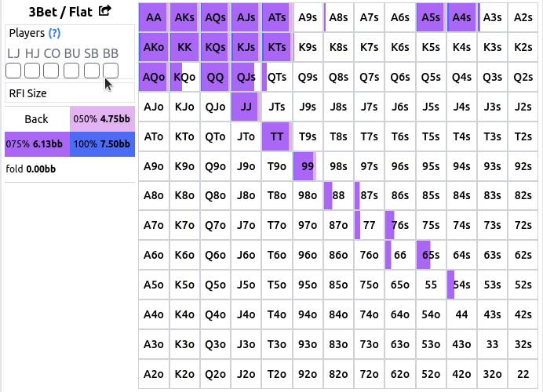Select the A5s hand cell
Screen dimensions: 543x392
(430, 17)
